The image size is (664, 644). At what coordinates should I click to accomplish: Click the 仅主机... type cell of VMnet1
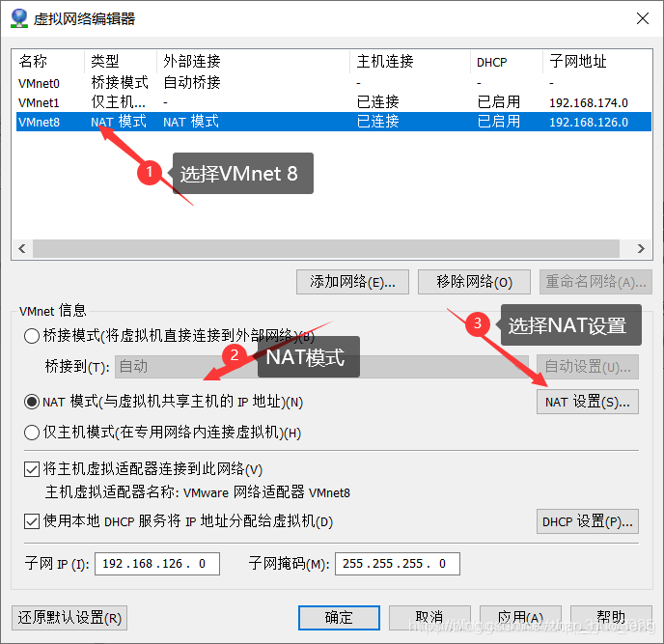[x=118, y=102]
